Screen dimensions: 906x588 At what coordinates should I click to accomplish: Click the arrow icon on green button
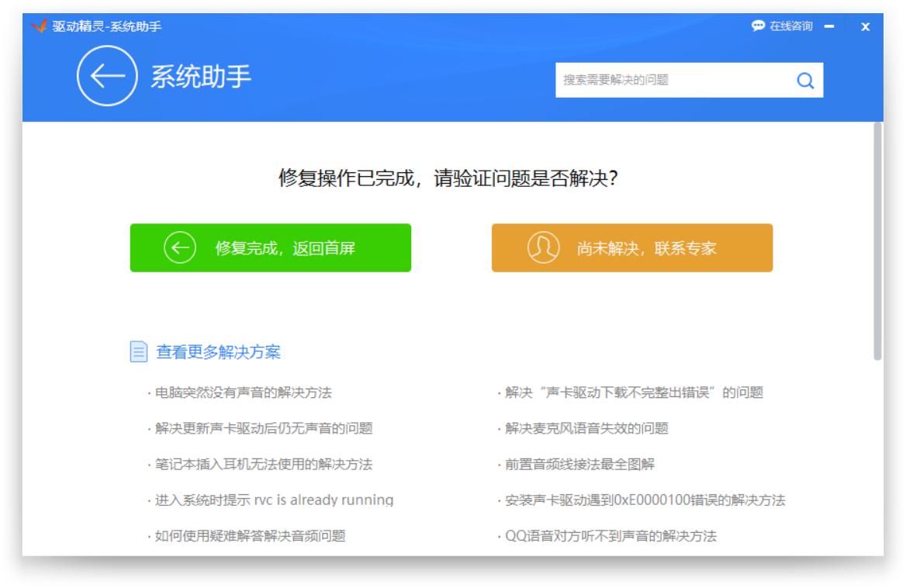tap(180, 248)
